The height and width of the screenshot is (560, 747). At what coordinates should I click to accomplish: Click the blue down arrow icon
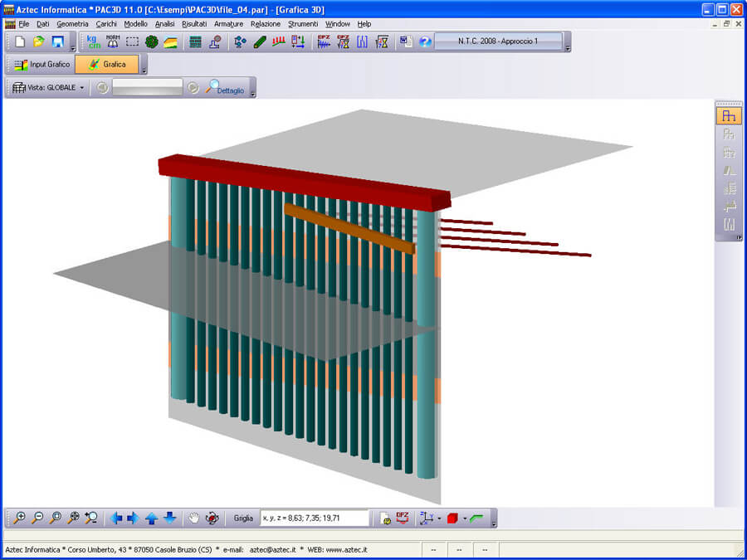169,518
